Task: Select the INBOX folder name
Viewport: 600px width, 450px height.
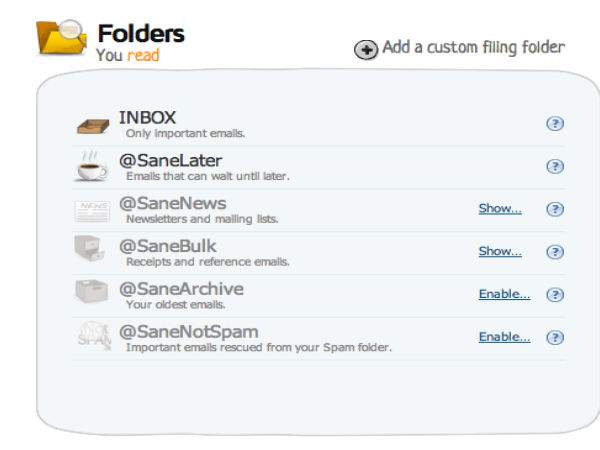Action: (x=147, y=118)
